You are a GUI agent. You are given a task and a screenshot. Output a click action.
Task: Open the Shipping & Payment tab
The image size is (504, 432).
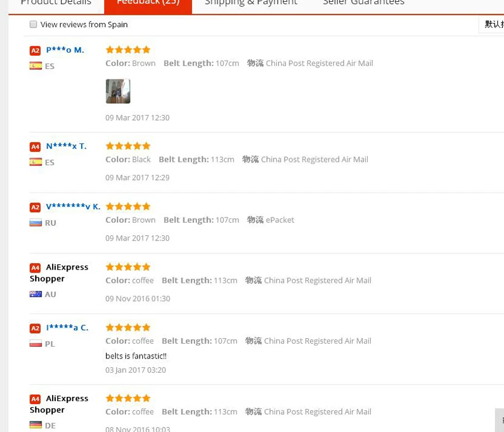tap(251, 3)
